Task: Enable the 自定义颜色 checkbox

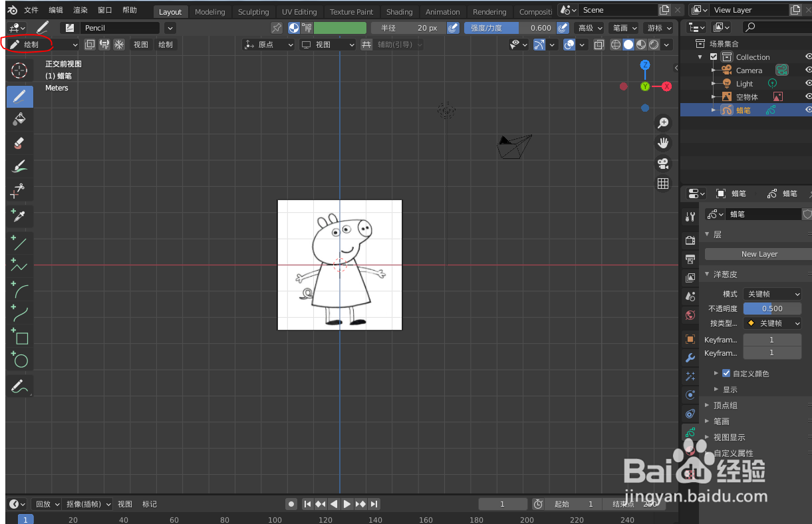Action: [726, 373]
